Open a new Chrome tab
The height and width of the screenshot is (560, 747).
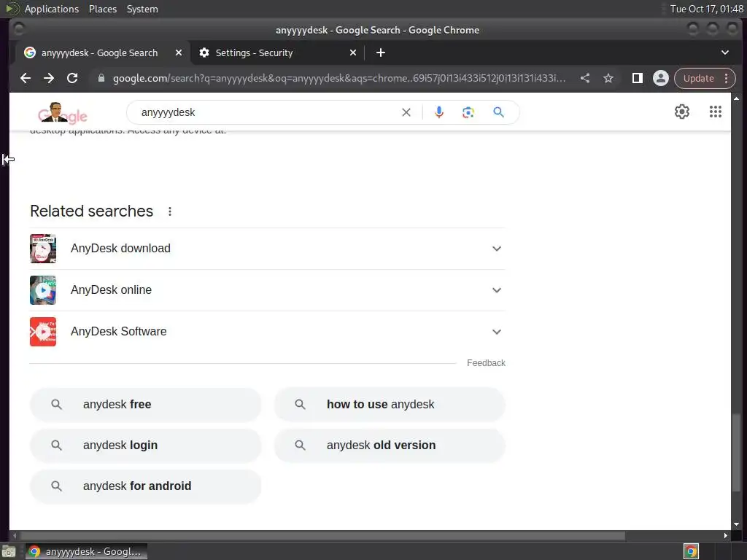point(381,52)
